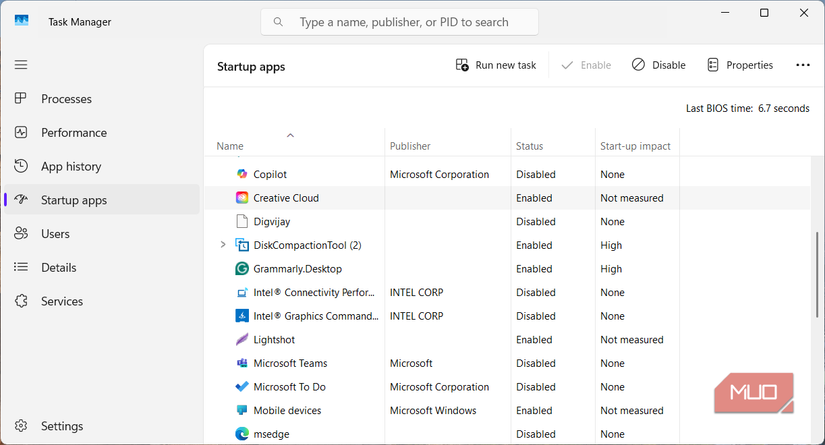Toggle the hamburger navigation menu

pos(21,65)
